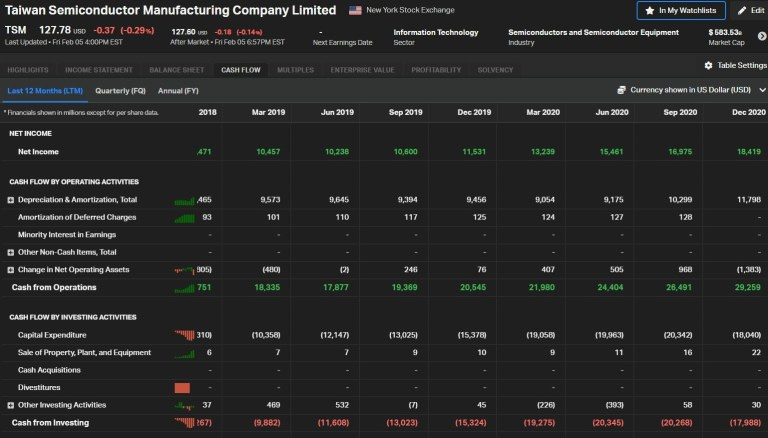Click the Net Income row label
Viewport: 768px width, 438px height.
pyautogui.click(x=38, y=152)
